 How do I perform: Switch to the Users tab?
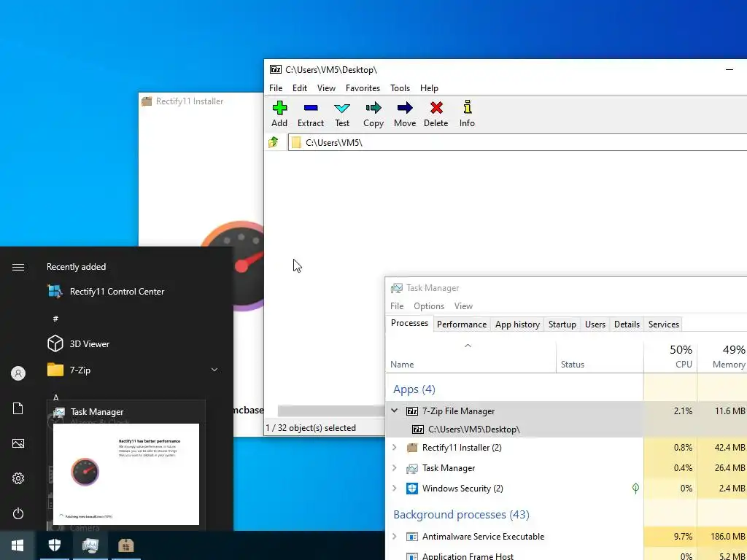pyautogui.click(x=595, y=324)
